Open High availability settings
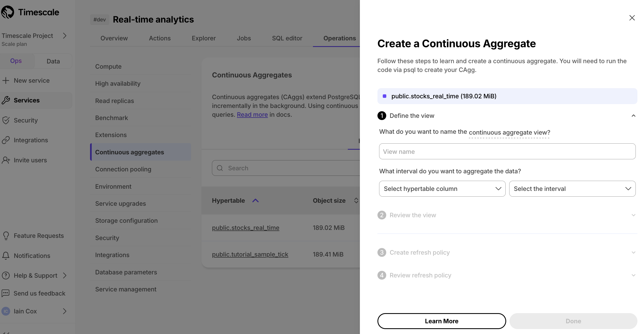 click(x=141, y=83)
